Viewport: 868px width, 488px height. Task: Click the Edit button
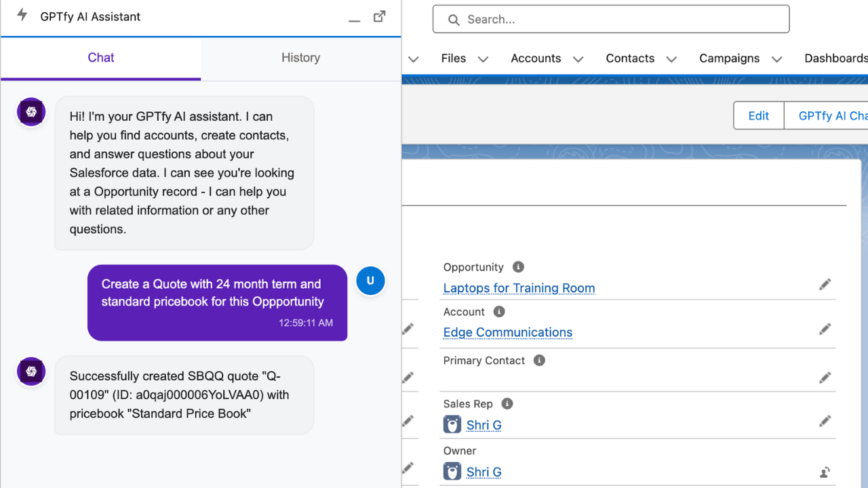coord(757,115)
